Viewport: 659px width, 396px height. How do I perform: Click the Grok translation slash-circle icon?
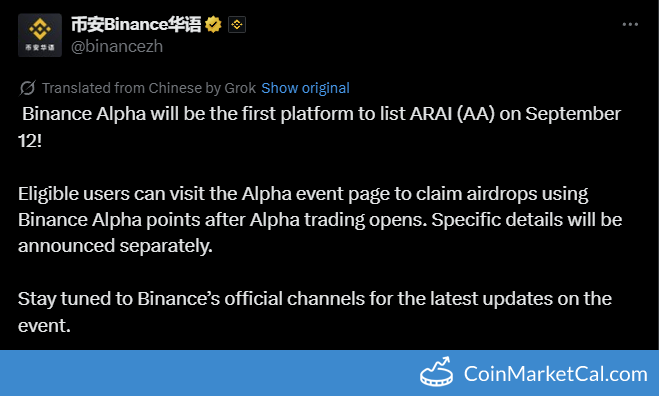pyautogui.click(x=28, y=88)
